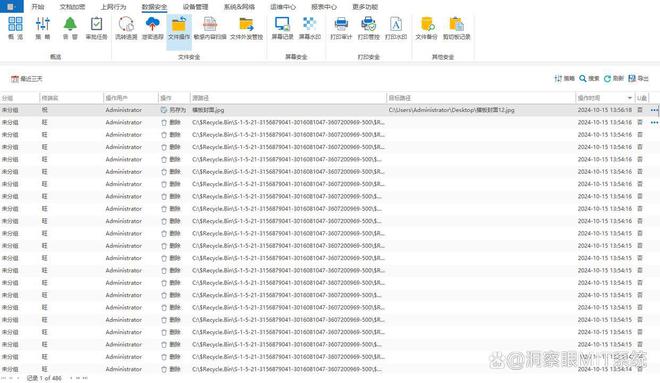Click the 导出 export button
Image resolution: width=660 pixels, height=383 pixels.
tap(639, 78)
